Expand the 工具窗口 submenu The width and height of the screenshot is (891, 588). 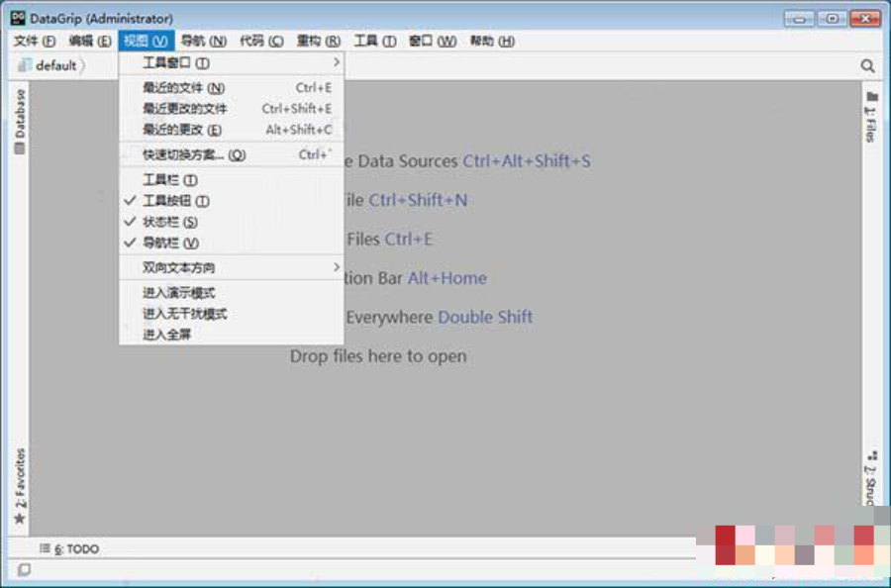coord(232,63)
